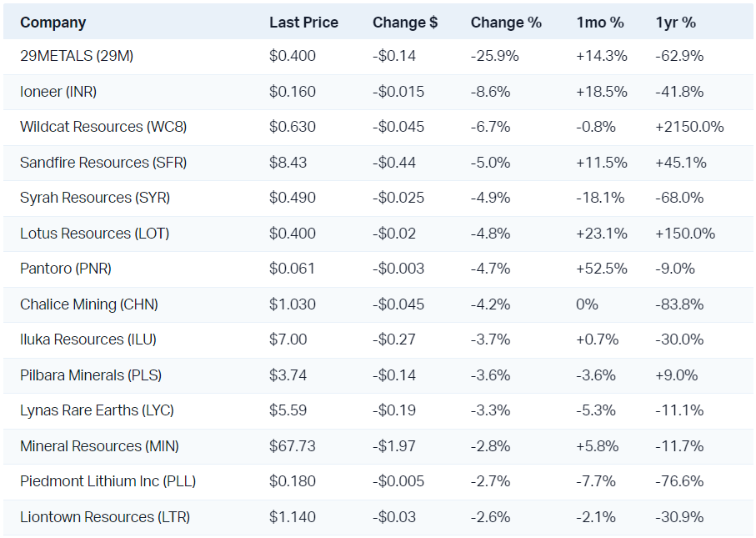Click Lotus Resources (LOT) company name
The height and width of the screenshot is (538, 756).
[x=94, y=234]
